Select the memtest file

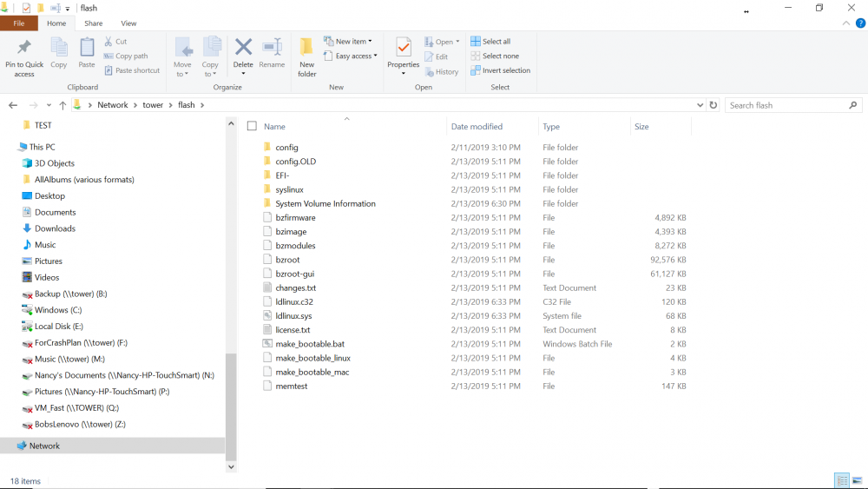[x=291, y=386]
